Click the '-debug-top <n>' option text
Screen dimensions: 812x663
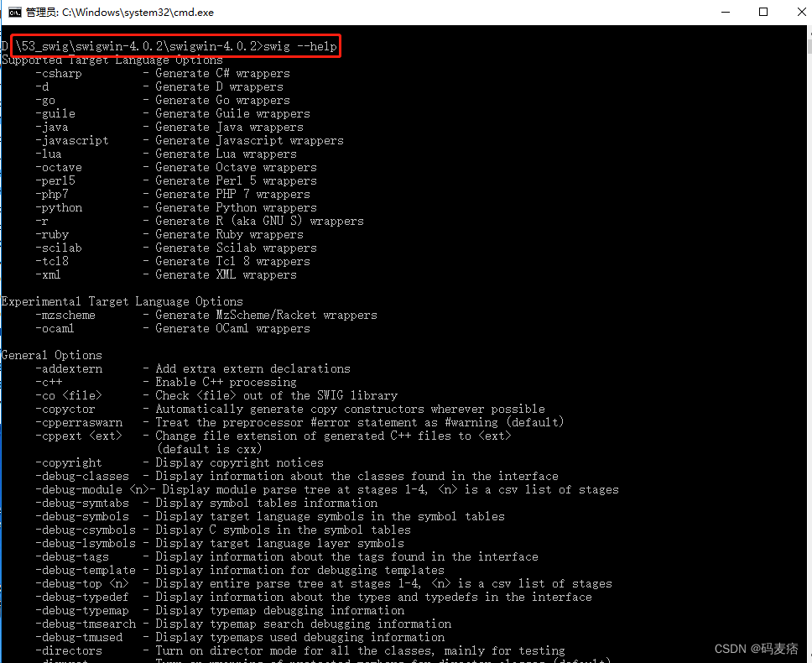tap(82, 584)
